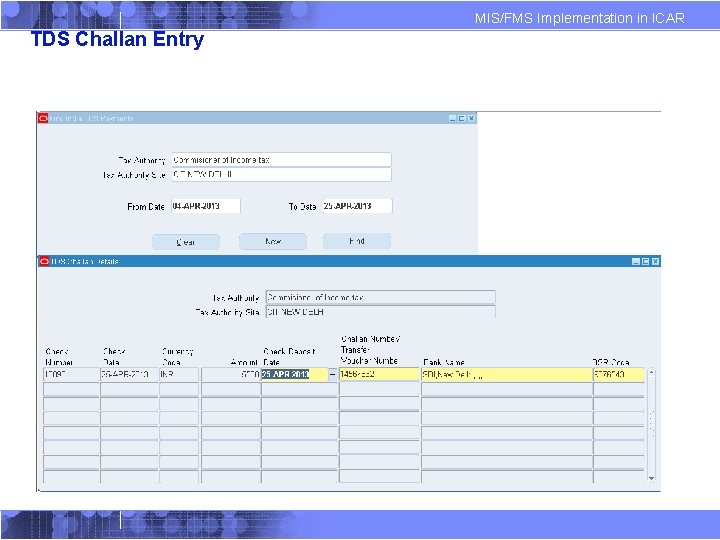Screen dimensions: 720x540
Task: Close the Find India TDS Payments window
Action: [471, 118]
